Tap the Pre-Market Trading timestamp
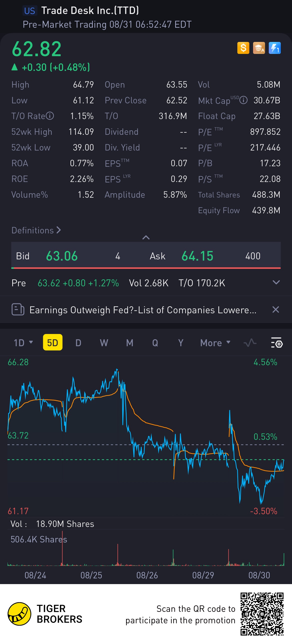This screenshot has width=292, height=644. (107, 24)
